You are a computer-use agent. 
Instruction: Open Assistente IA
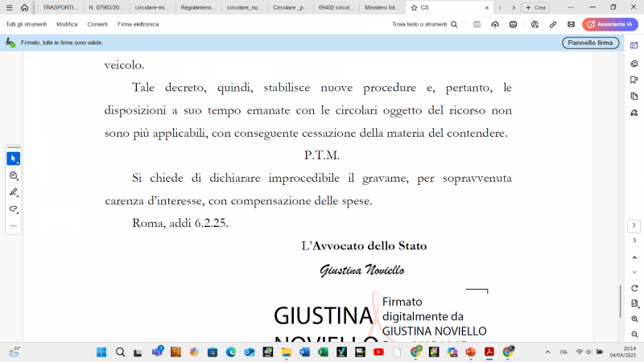[x=610, y=24]
